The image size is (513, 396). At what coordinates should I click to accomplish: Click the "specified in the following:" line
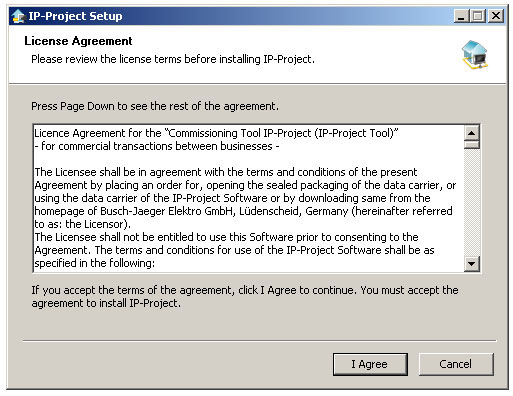[95, 263]
